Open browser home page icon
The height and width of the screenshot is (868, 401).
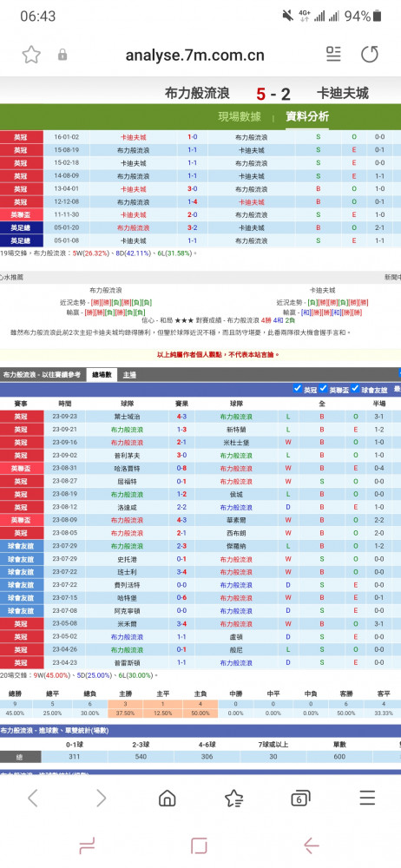168,798
